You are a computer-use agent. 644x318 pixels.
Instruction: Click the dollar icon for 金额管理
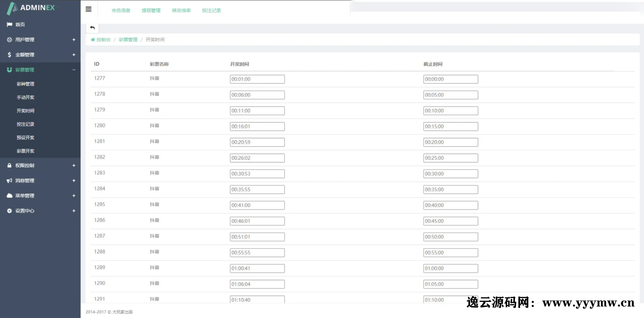pos(9,55)
